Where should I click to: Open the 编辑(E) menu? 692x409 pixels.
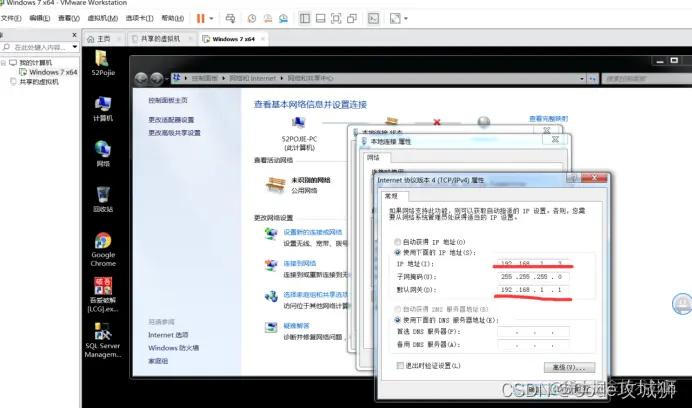coord(39,18)
